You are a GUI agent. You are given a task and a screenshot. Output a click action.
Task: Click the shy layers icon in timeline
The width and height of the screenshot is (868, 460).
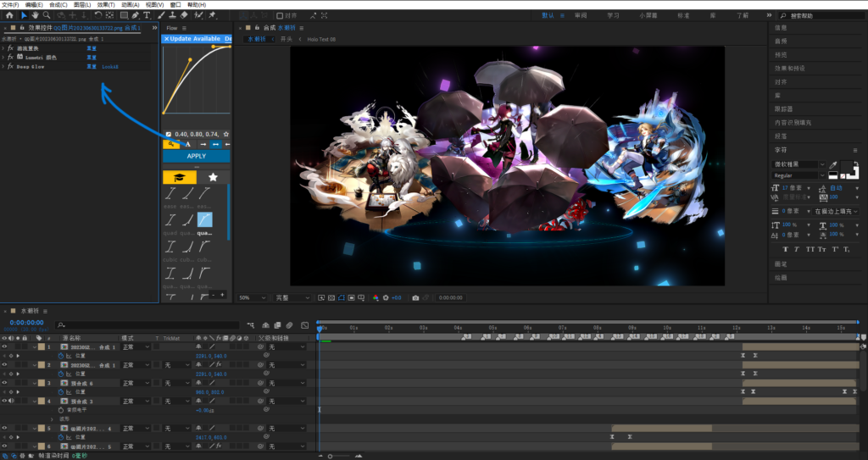click(265, 325)
